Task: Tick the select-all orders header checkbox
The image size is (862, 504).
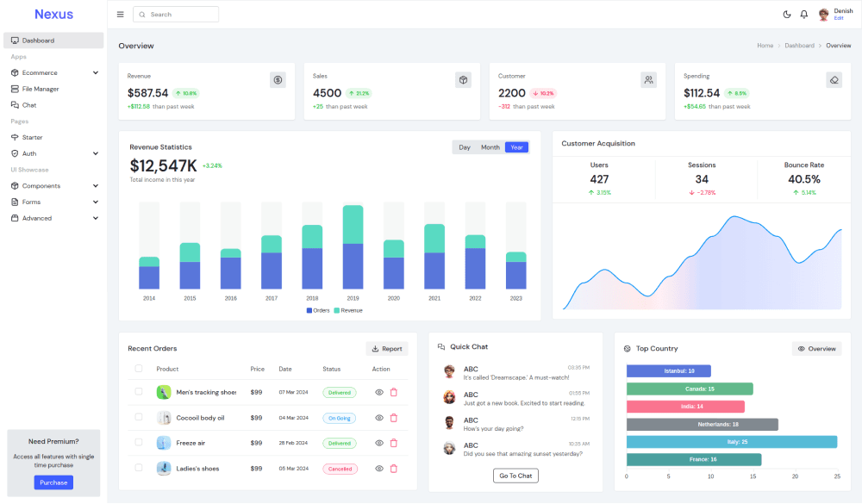Action: pyautogui.click(x=138, y=369)
